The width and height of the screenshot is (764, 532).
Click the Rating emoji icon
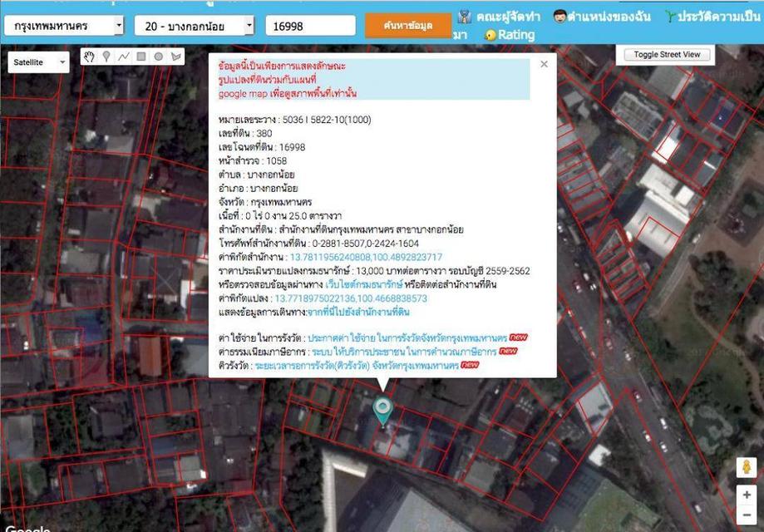coord(490,35)
